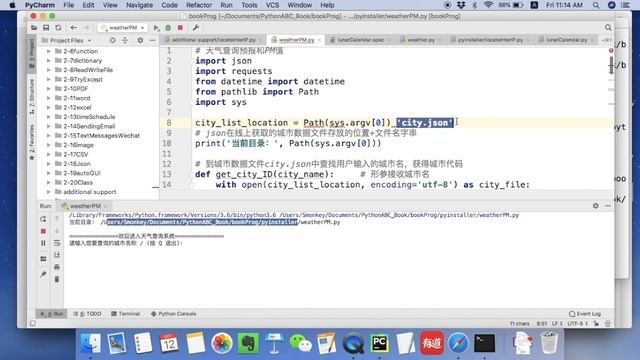Collapse all folders in the Project panel
Viewport: 640px width, 360px height.
pyautogui.click(x=125, y=40)
